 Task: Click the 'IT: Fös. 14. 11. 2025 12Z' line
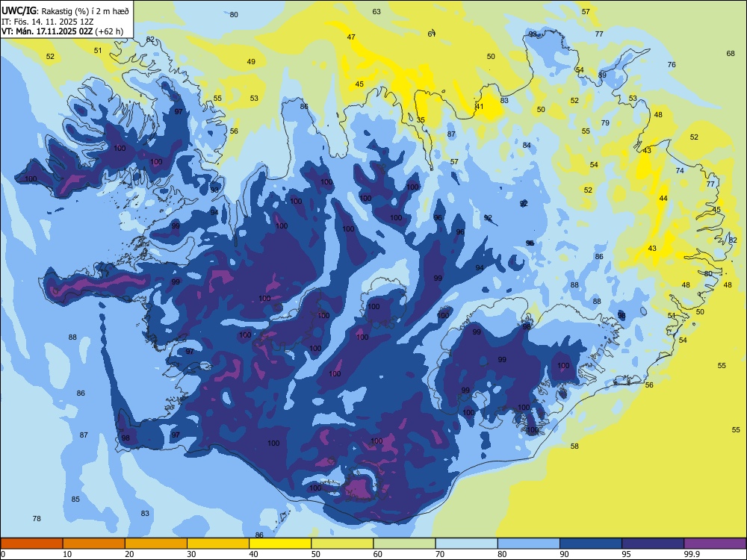click(47, 22)
